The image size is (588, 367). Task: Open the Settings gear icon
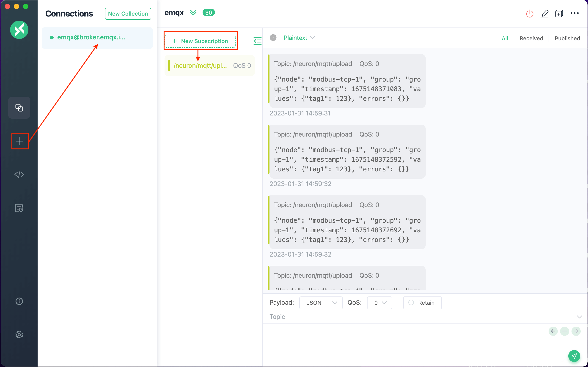[x=19, y=335]
